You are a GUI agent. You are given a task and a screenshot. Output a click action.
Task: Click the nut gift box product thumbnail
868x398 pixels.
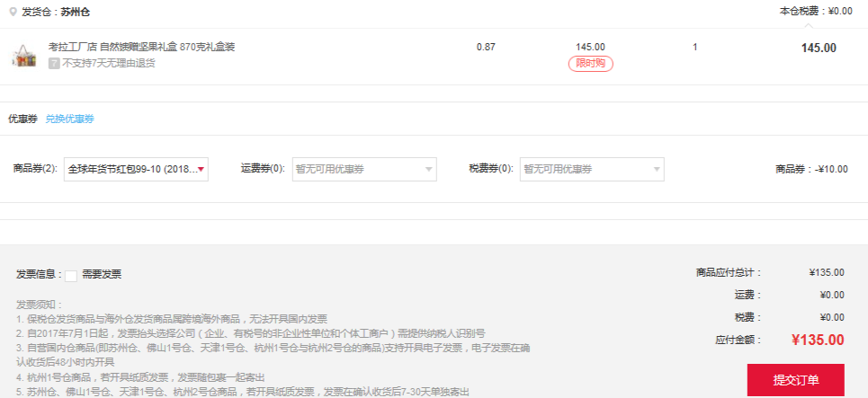tap(24, 56)
